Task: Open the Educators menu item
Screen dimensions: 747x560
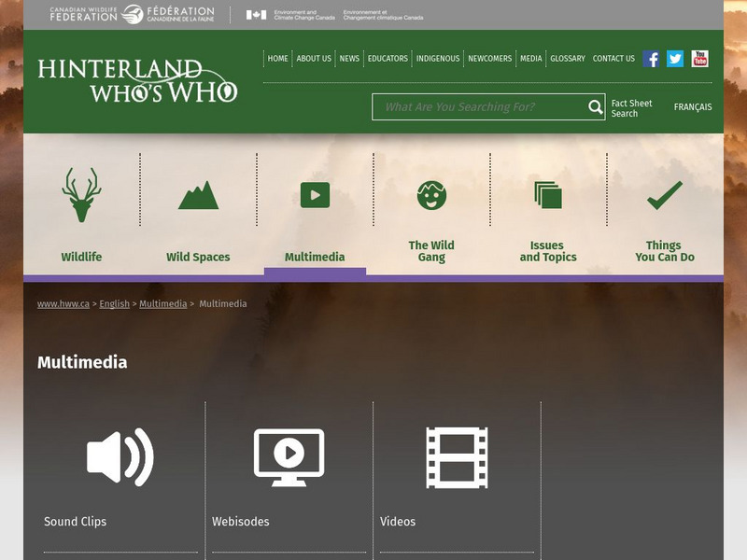Action: [388, 59]
